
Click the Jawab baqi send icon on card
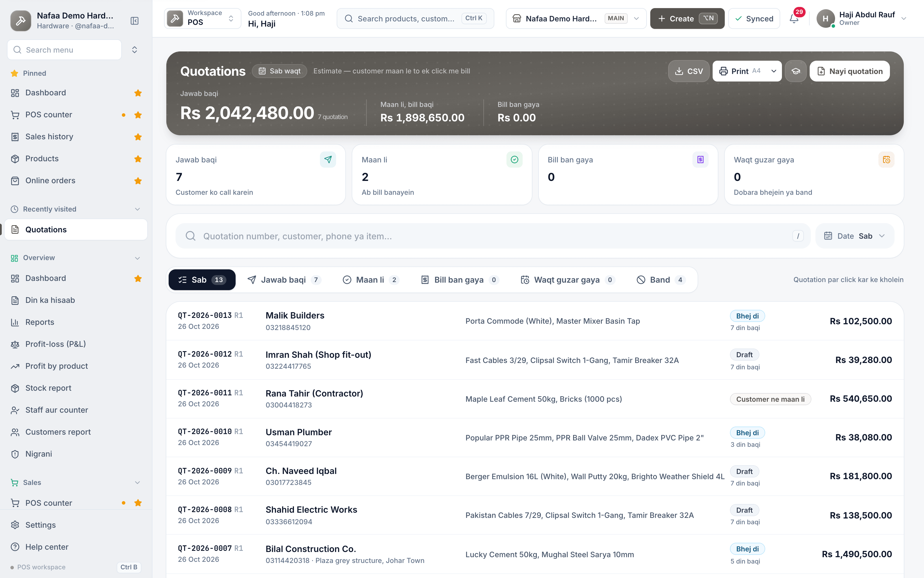click(328, 160)
